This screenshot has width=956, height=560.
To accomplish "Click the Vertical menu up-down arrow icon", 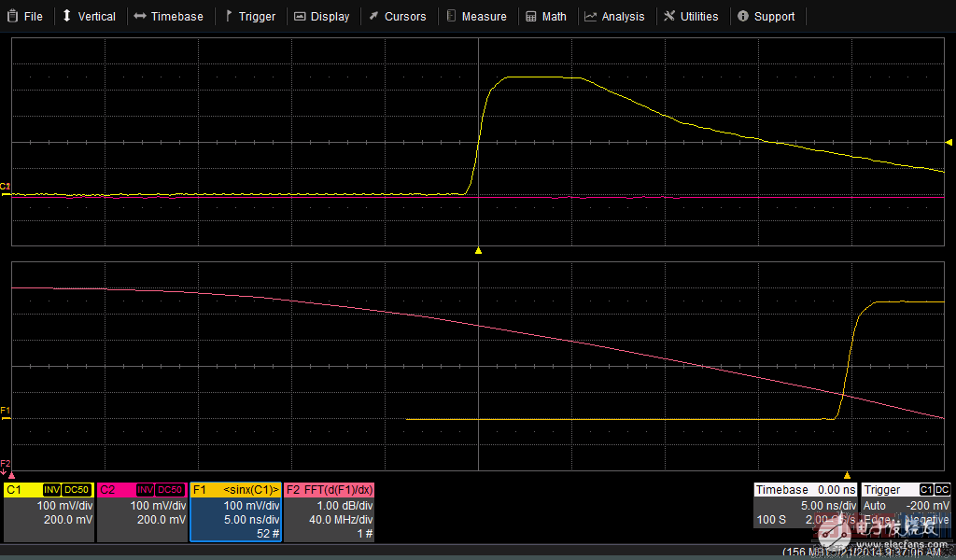I will pos(67,16).
